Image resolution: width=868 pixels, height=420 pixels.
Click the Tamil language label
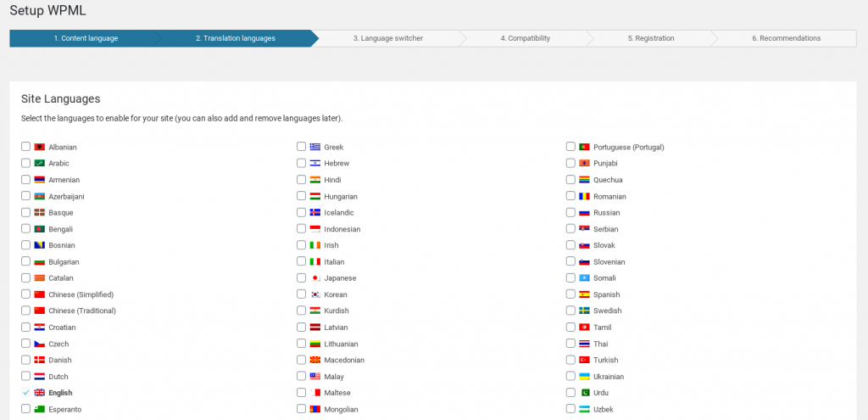(x=603, y=328)
